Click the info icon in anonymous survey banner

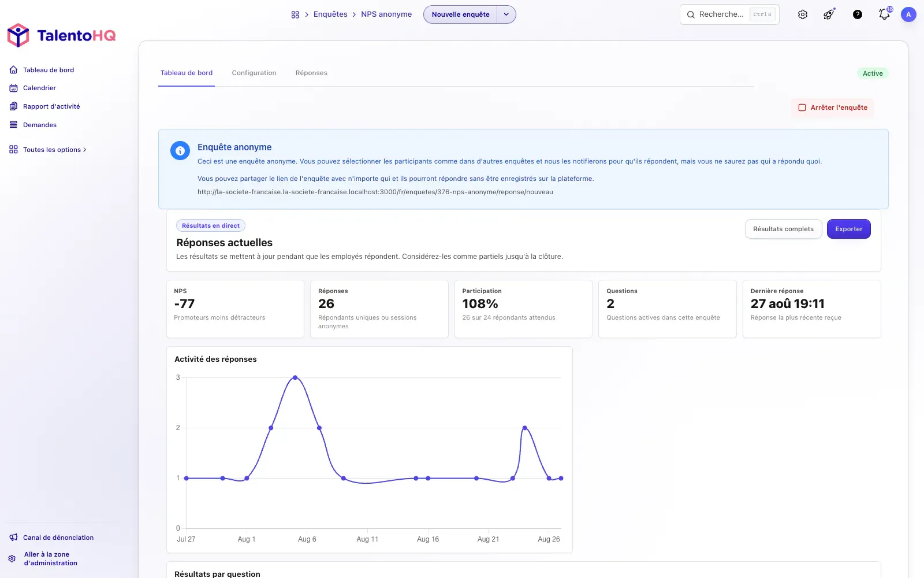point(180,151)
